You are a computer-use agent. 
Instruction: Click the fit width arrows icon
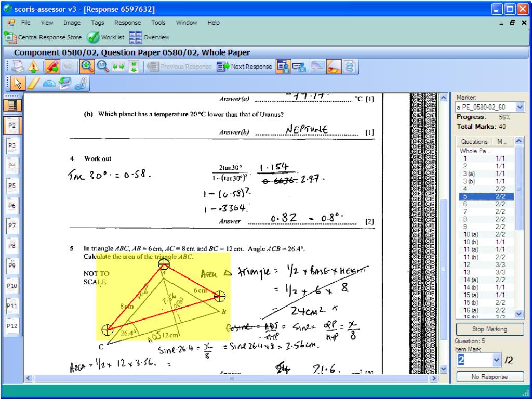(118, 66)
